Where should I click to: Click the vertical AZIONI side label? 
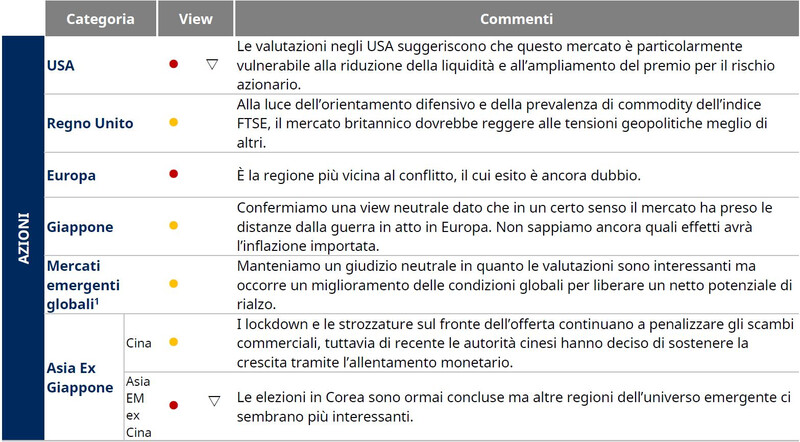click(24, 238)
